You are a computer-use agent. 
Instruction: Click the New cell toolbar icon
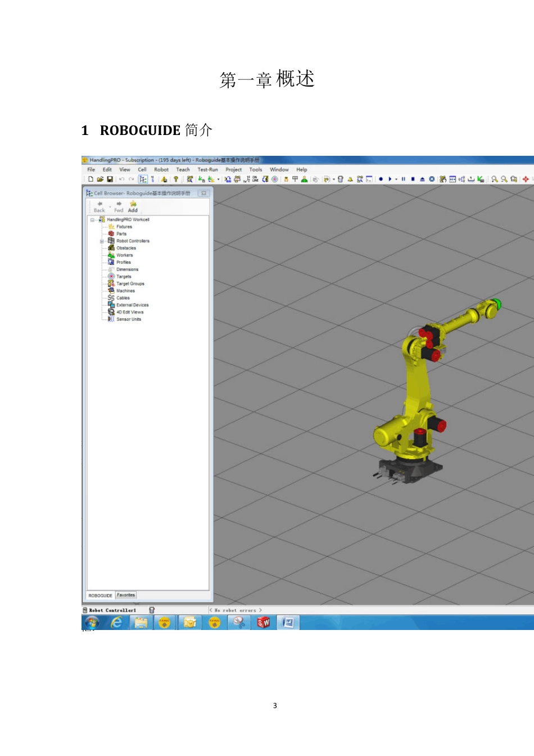(x=90, y=179)
